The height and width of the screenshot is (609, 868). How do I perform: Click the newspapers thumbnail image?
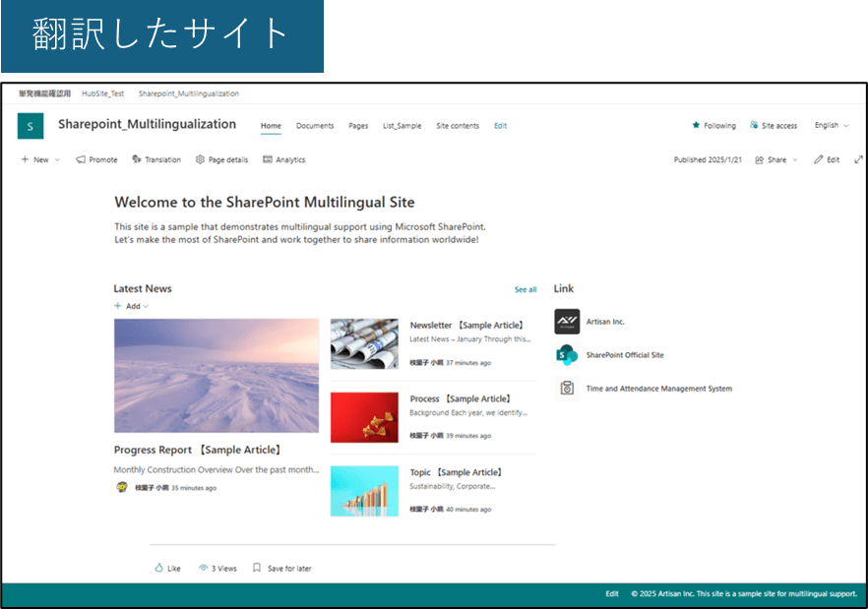click(x=364, y=343)
